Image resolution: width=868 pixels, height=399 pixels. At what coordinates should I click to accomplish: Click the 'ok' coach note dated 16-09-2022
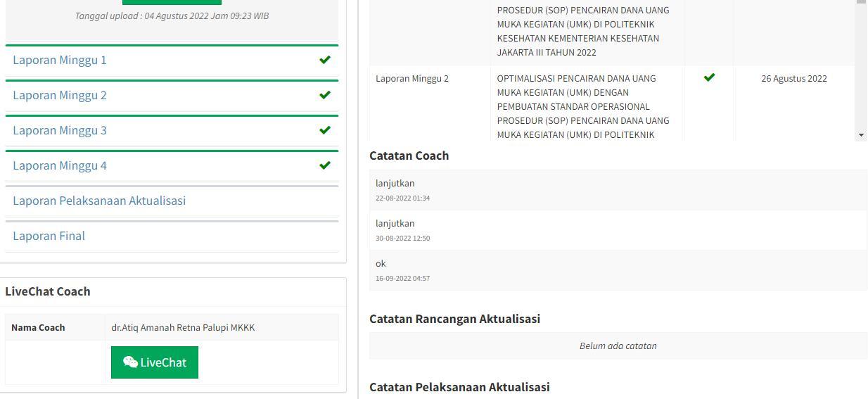381,264
